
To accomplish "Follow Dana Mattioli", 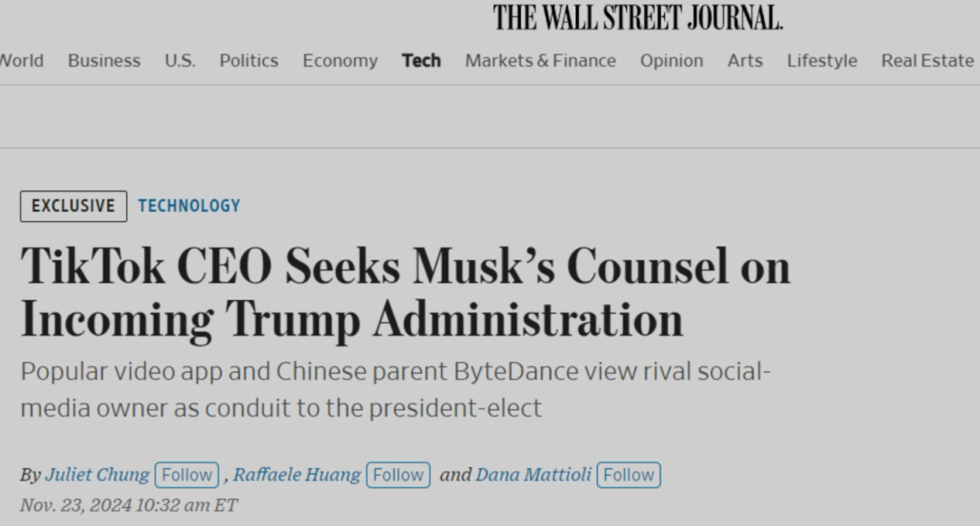I will click(629, 475).
